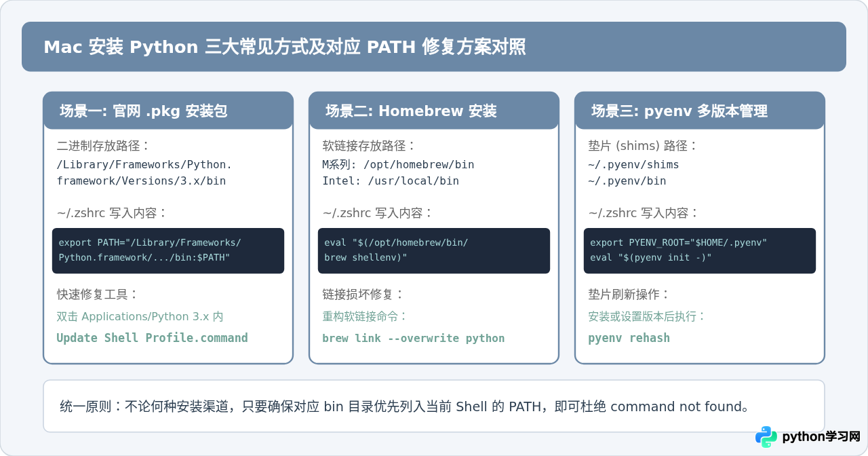The image size is (868, 456).
Task: Click the ~/.pyenv/bin path line
Action: (627, 181)
